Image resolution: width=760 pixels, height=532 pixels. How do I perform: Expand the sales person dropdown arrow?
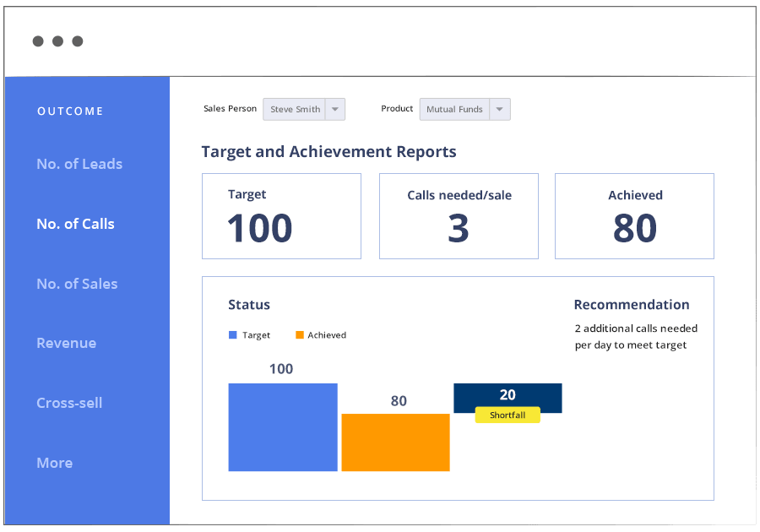tap(335, 109)
